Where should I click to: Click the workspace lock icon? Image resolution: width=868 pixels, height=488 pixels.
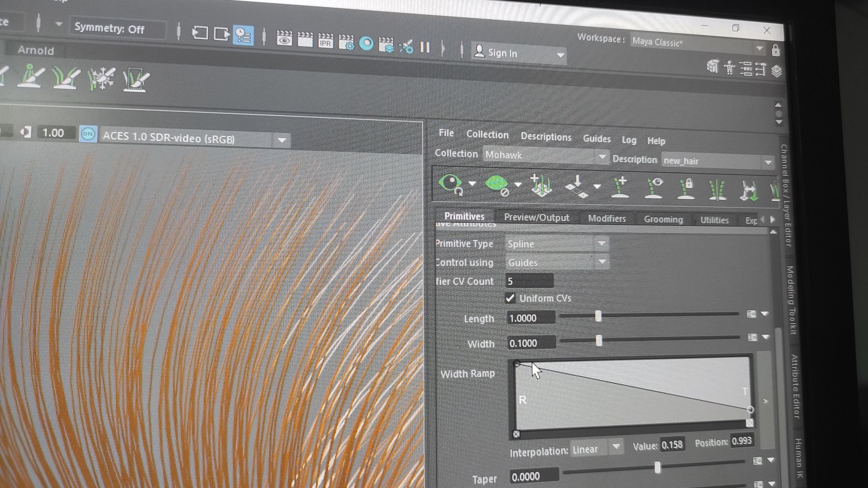775,50
